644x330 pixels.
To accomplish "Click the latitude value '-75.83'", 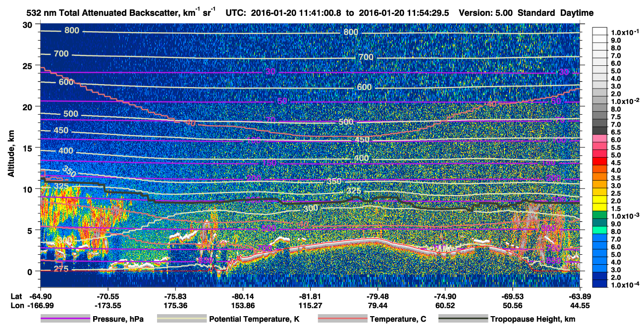I will coord(176,296).
